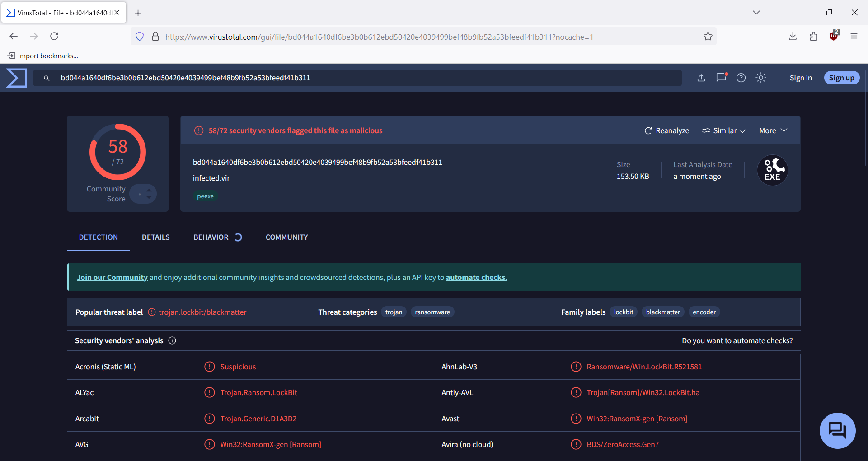Close the VirusTotal browser tab
The height and width of the screenshot is (461, 868).
[117, 13]
